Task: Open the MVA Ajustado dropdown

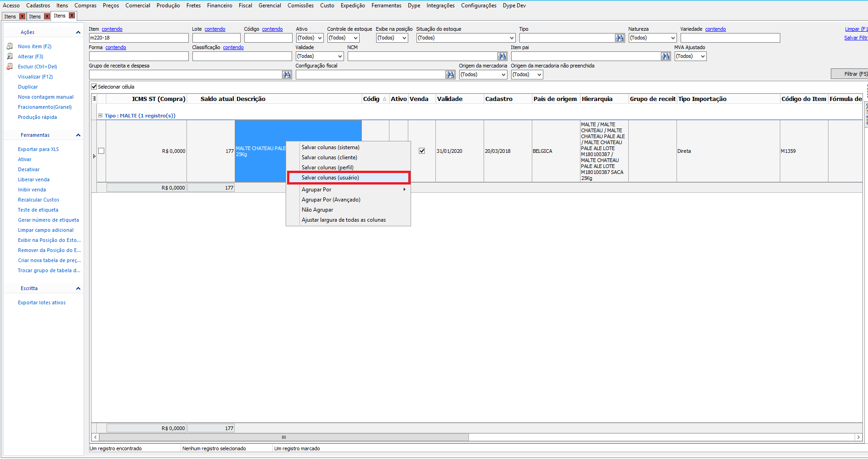Action: point(691,56)
